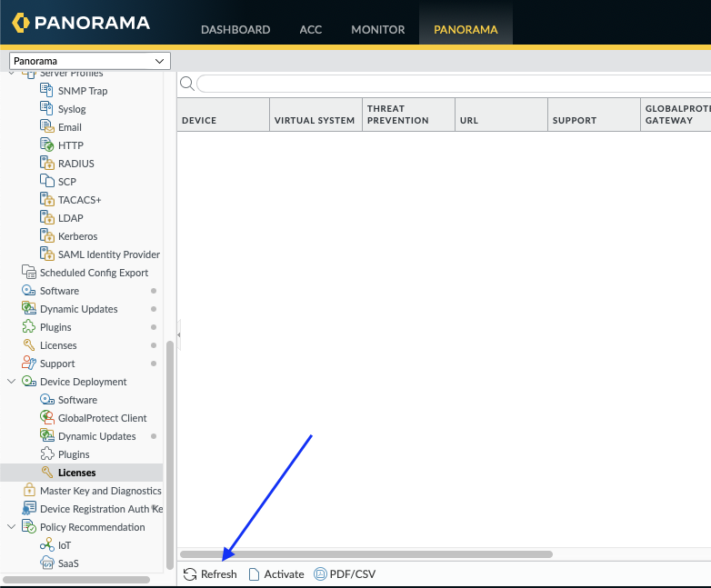Click the Panorama logo
Screen dimensions: 711x588
click(x=81, y=22)
